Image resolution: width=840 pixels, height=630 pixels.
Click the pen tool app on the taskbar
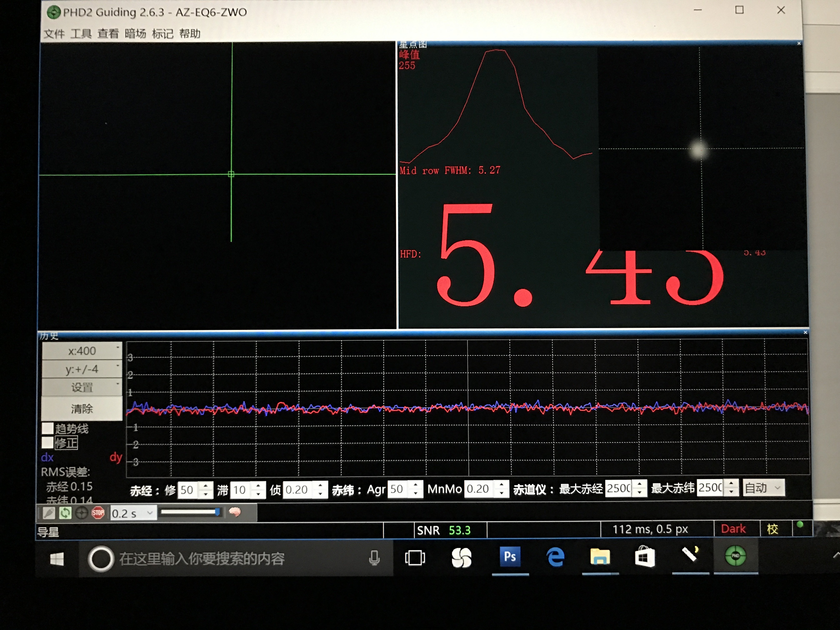tap(690, 554)
